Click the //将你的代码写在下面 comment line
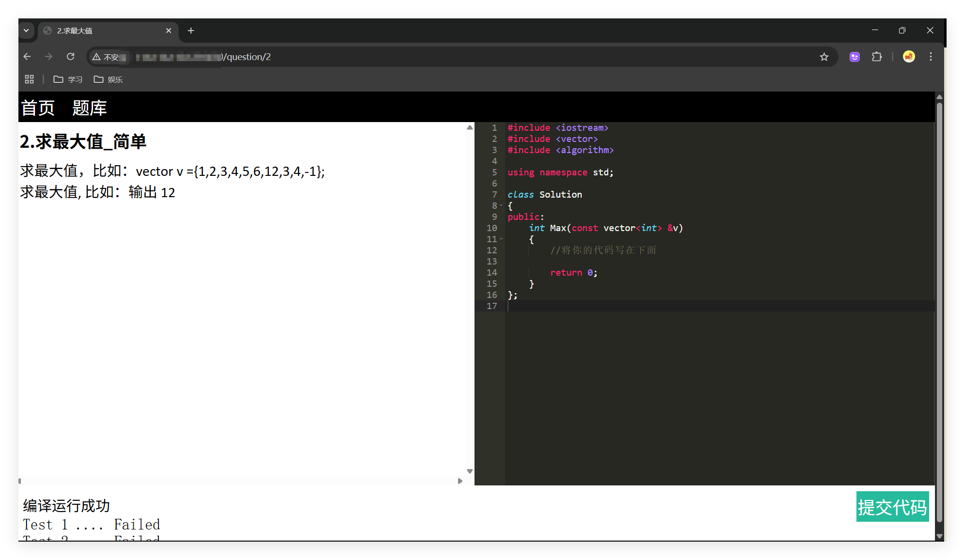 [603, 250]
